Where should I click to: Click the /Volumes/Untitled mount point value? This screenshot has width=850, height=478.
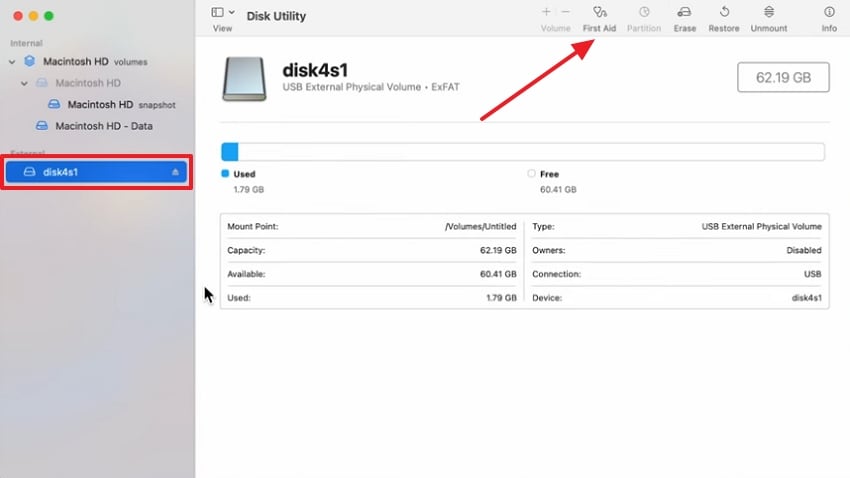[x=480, y=227]
